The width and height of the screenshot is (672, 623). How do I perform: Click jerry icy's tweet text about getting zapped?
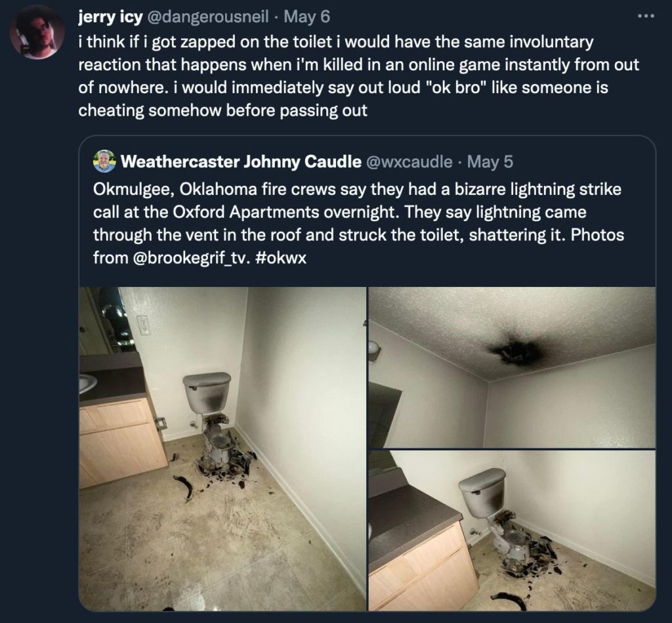click(358, 76)
